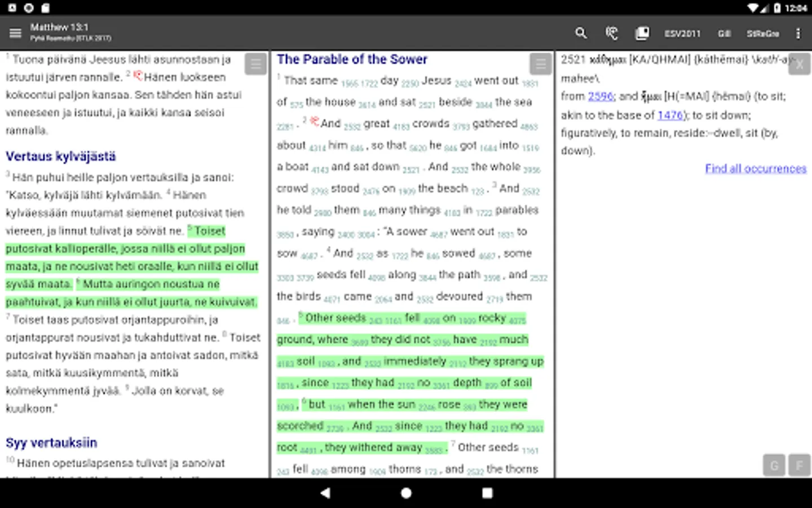Tap the clock showing 12:04
Viewport: 812px width, 508px height.
(796, 8)
